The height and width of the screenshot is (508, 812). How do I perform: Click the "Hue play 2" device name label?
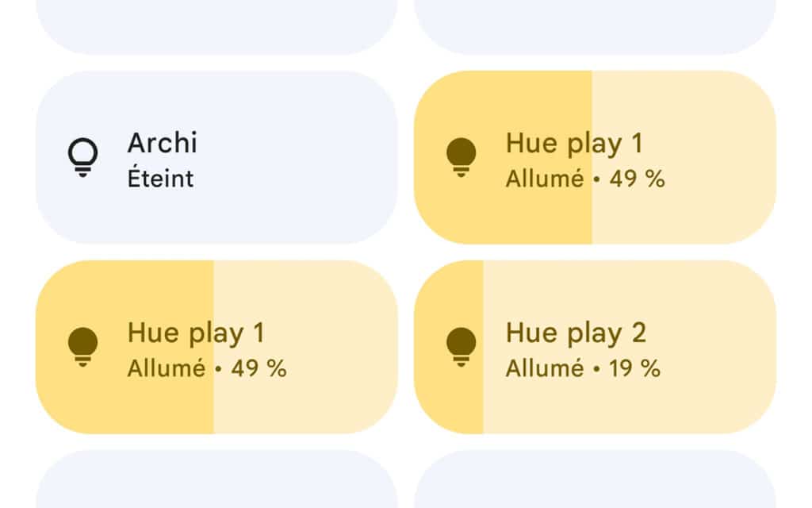click(576, 333)
